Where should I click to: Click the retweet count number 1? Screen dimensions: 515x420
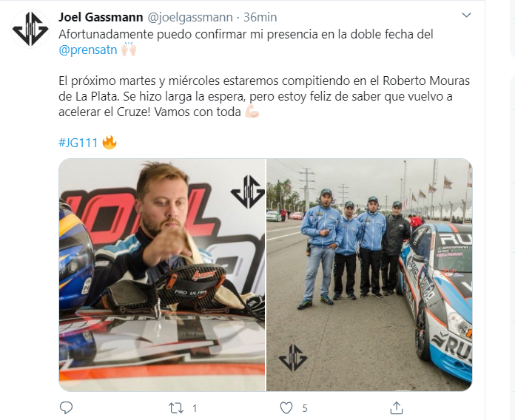pyautogui.click(x=195, y=408)
